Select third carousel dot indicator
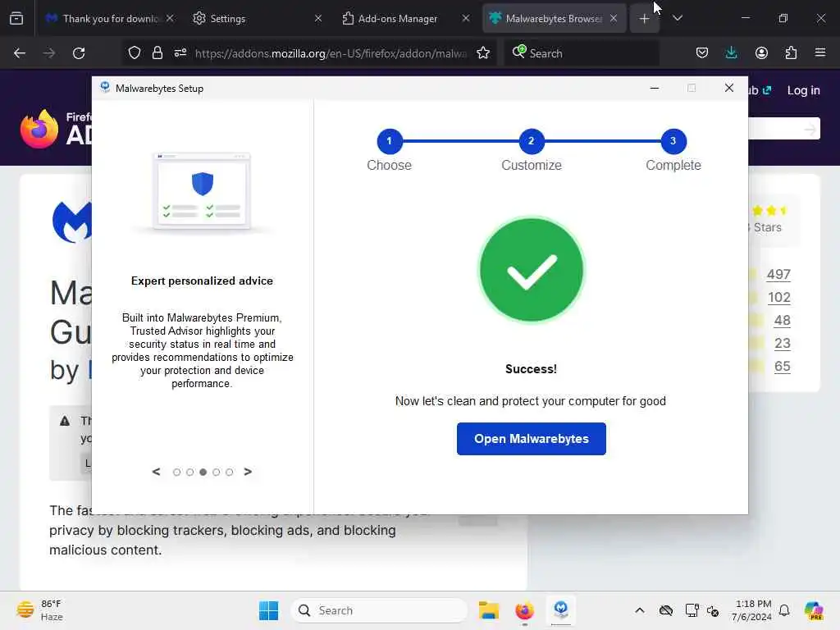 203,472
